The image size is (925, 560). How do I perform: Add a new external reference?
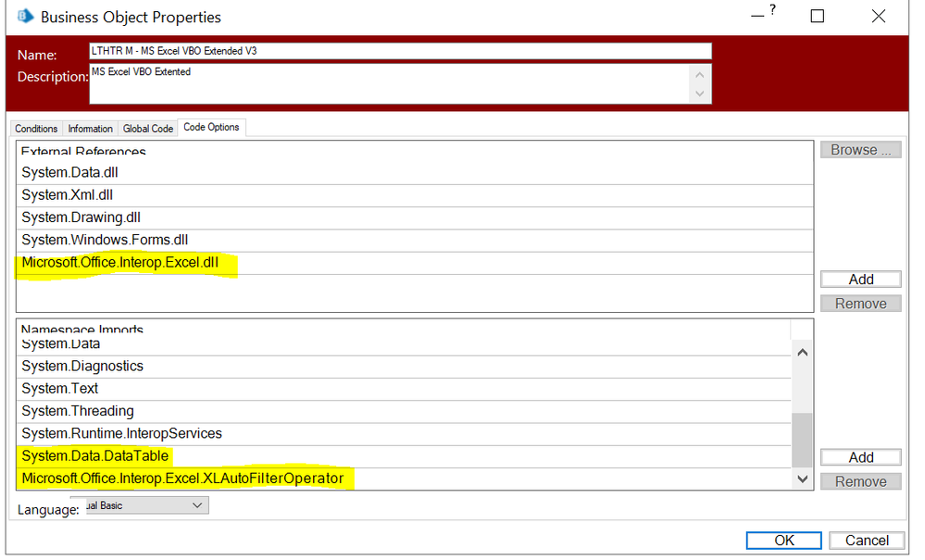coord(861,280)
